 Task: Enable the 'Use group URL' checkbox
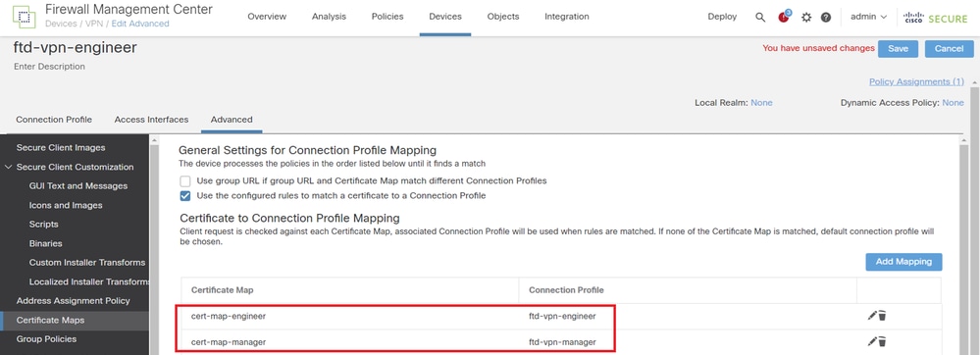click(x=185, y=181)
